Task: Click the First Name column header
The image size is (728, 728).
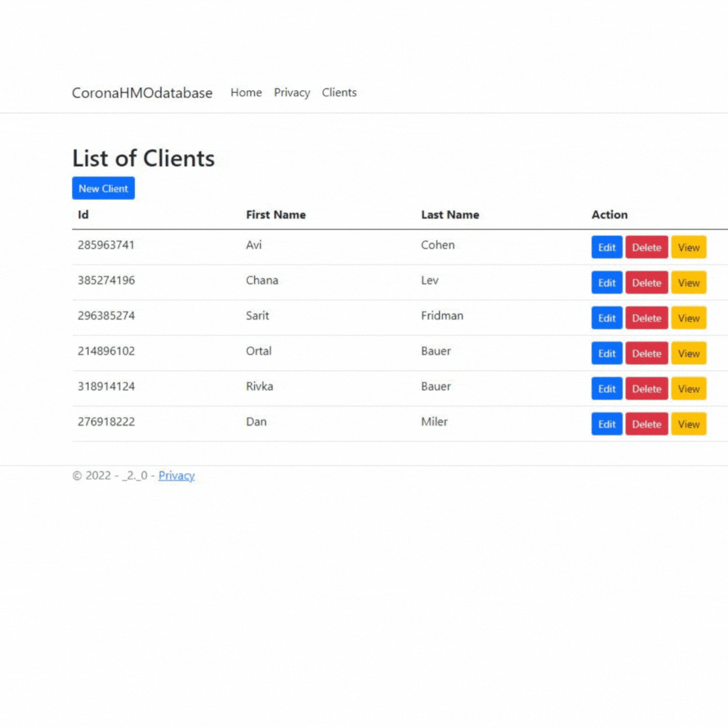Action: 276,215
